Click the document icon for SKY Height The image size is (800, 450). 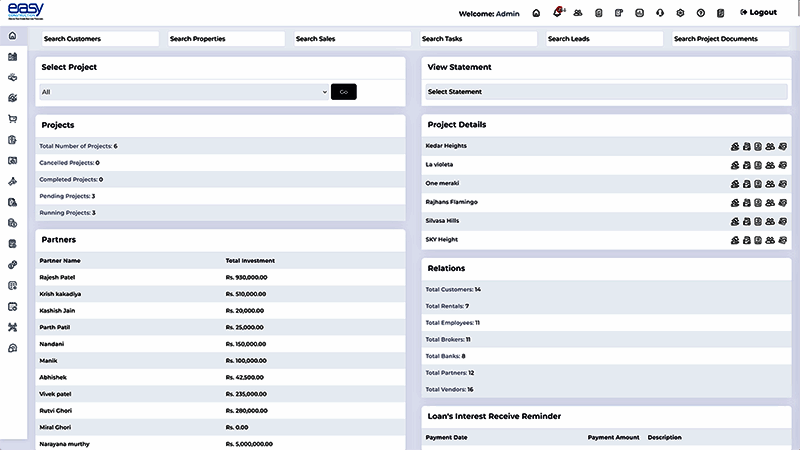pos(758,240)
